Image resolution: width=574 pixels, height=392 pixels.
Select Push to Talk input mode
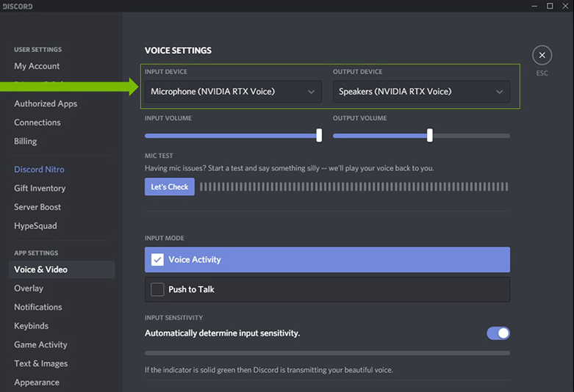point(327,290)
